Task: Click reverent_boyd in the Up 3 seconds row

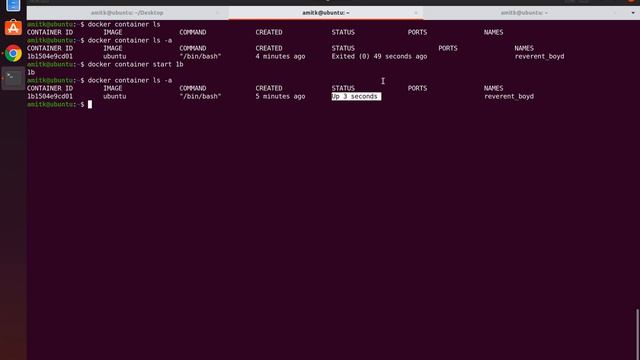Action: pos(509,96)
